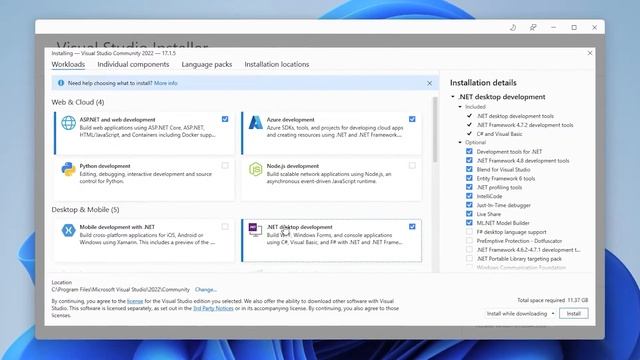Uncheck IntelliCode option
The width and height of the screenshot is (640, 360).
tap(469, 196)
